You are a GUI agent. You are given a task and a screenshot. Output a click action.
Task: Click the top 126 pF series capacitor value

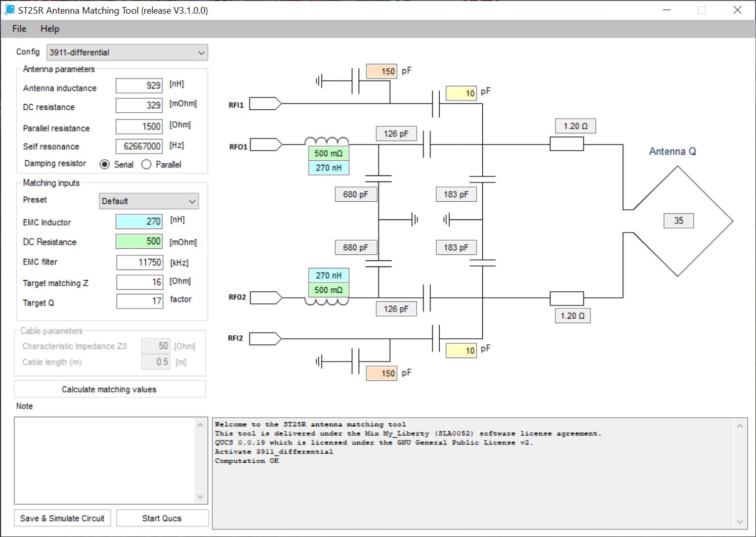(x=396, y=133)
